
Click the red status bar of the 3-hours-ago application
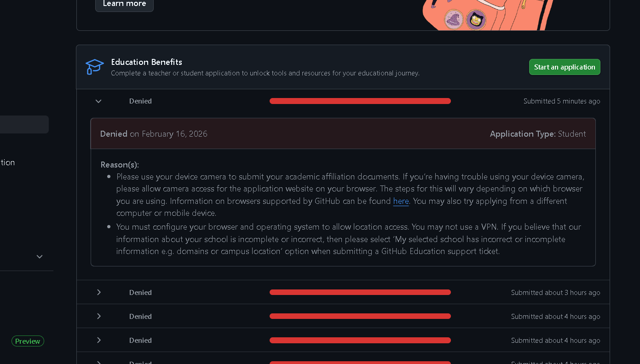(360, 292)
